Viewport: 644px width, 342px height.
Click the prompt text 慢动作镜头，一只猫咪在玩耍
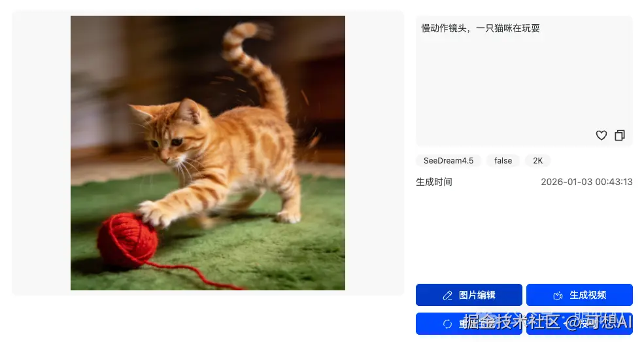coord(481,28)
